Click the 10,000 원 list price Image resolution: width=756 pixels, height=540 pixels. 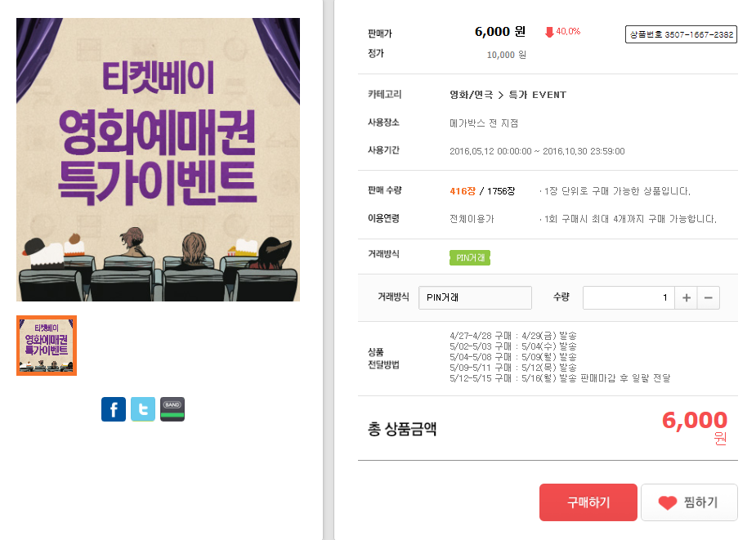[x=506, y=55]
